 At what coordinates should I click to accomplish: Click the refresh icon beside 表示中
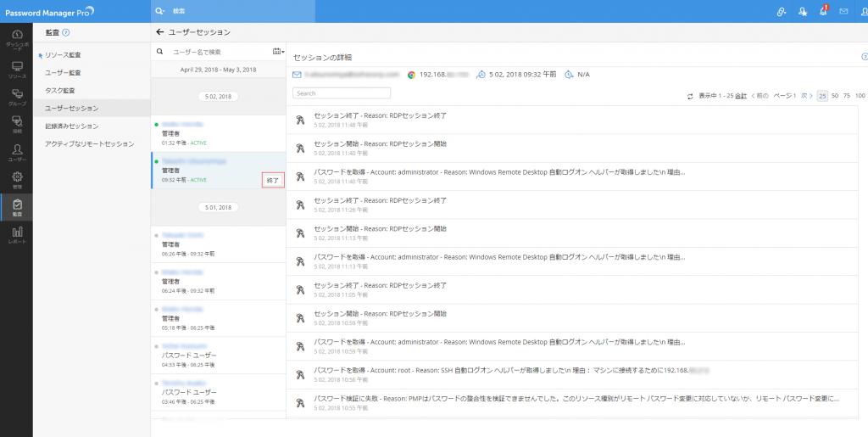(x=690, y=96)
